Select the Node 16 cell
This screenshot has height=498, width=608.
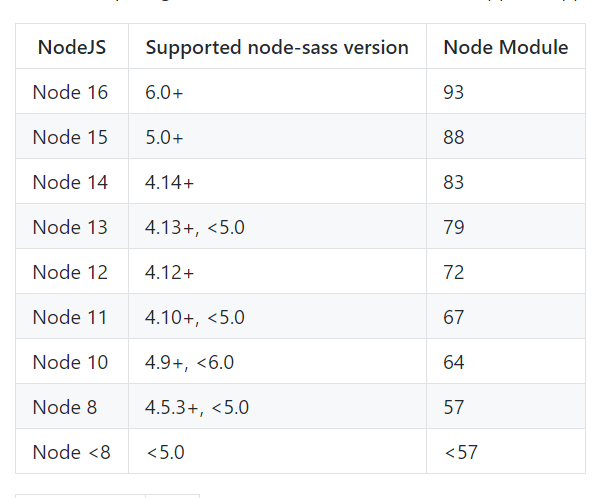click(x=70, y=92)
